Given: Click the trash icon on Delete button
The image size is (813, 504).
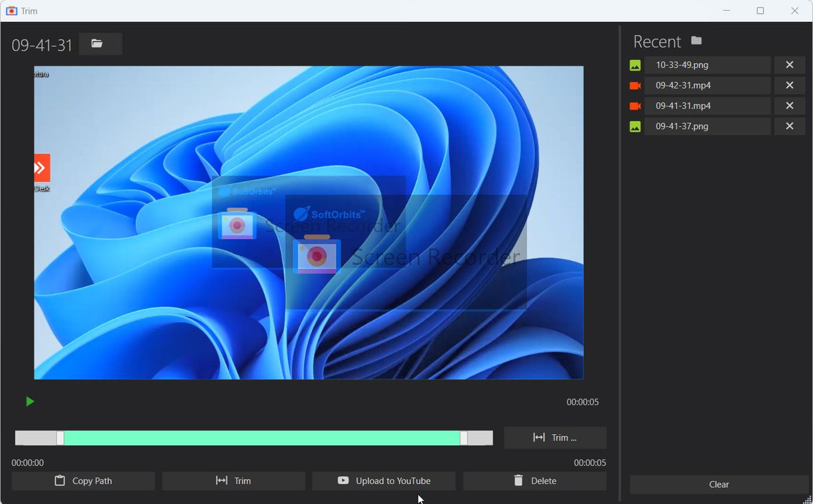Looking at the screenshot, I should coord(518,480).
